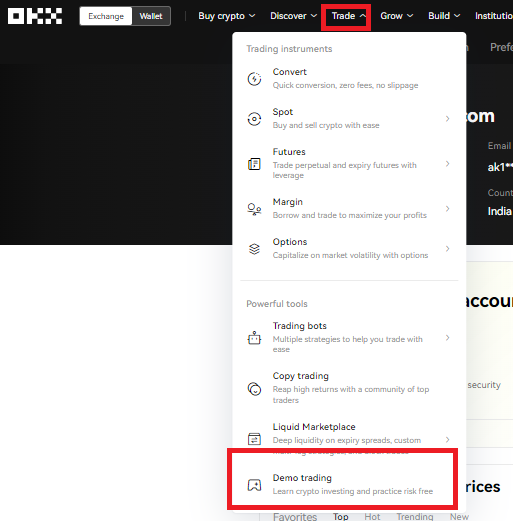Open the Spot trading entry
This screenshot has height=521, width=513.
[349, 119]
